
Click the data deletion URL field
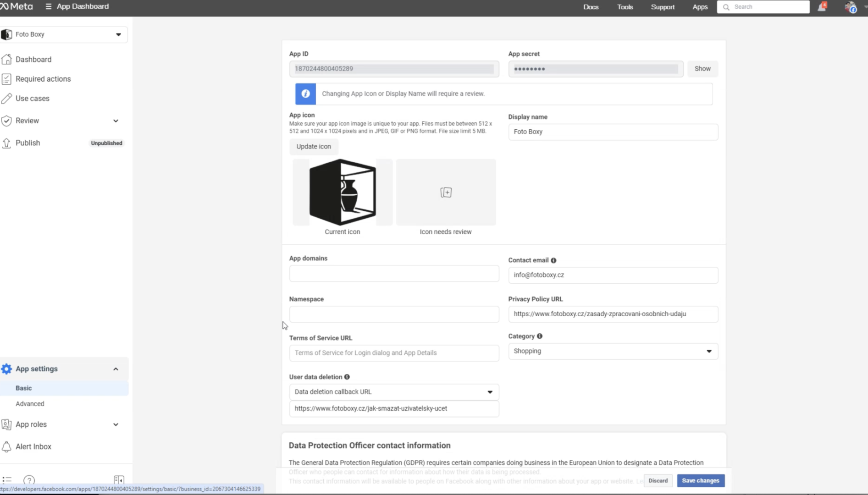pyautogui.click(x=394, y=408)
